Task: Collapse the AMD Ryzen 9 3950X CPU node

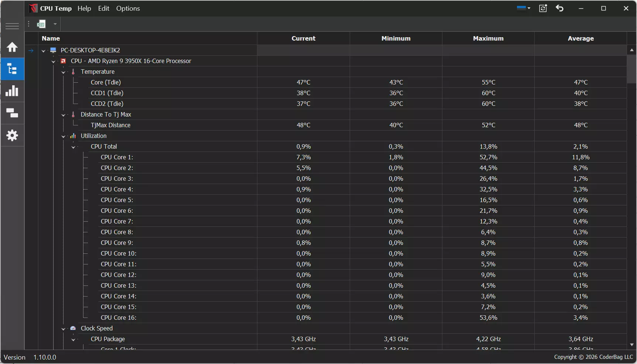Action: click(54, 61)
